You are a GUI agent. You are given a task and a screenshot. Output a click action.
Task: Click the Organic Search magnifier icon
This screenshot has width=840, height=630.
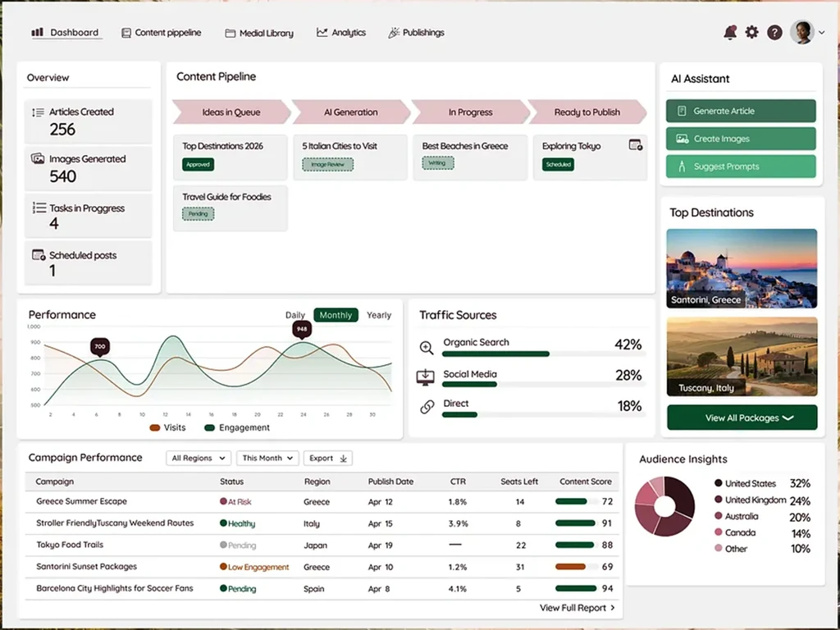(427, 348)
